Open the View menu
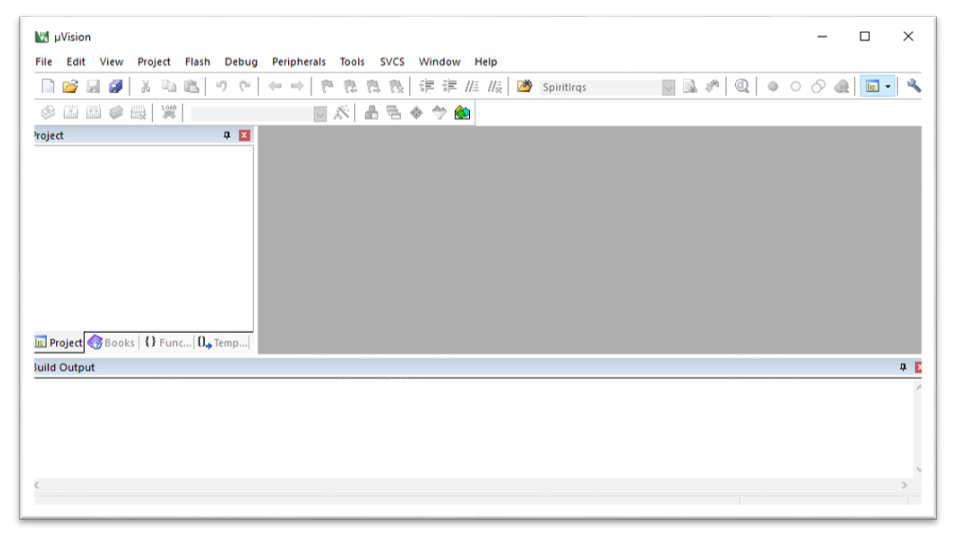953x533 pixels. (111, 61)
